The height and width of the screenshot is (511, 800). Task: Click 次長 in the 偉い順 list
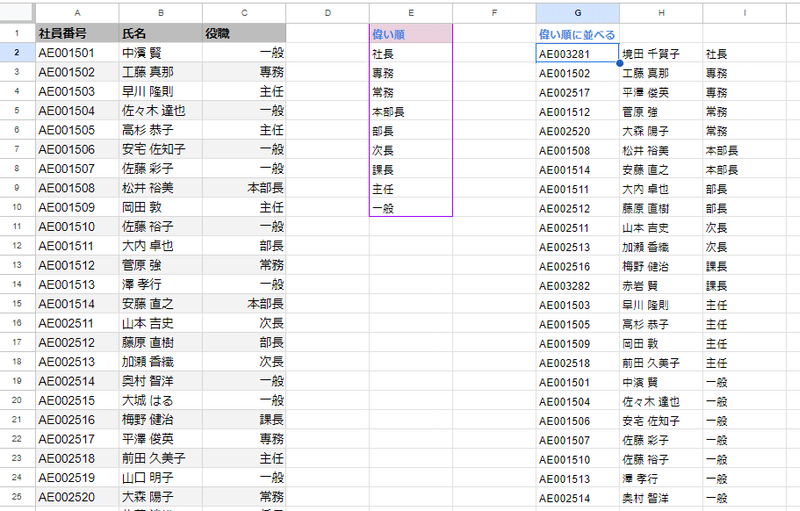click(x=411, y=150)
